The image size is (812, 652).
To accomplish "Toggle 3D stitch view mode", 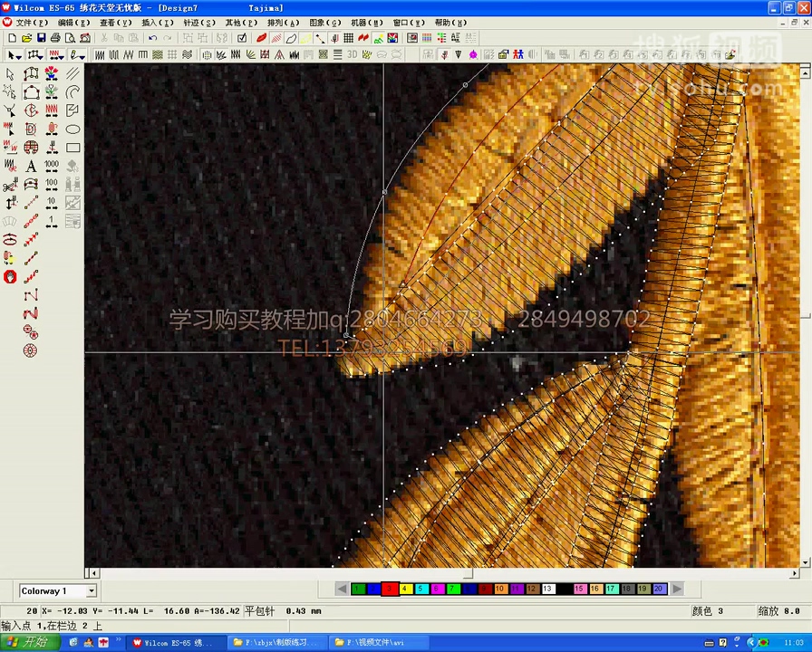I will [353, 54].
